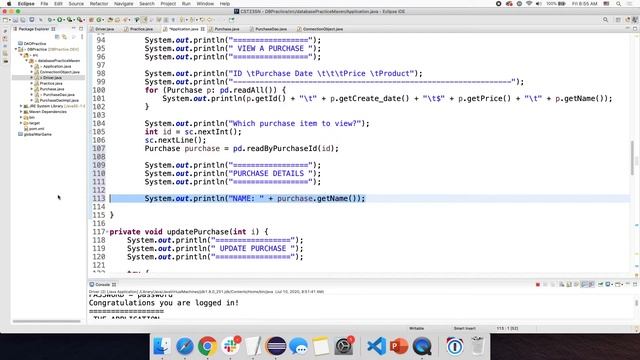Open System Preferences from the Dock
The height and width of the screenshot is (360, 640).
pos(344,346)
